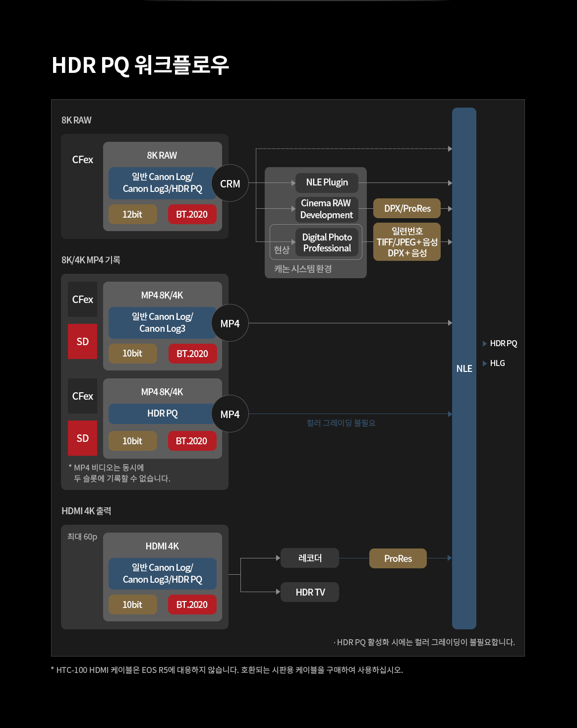The height and width of the screenshot is (728, 577).
Task: Select the DPX/ProRes badge
Action: tap(407, 209)
